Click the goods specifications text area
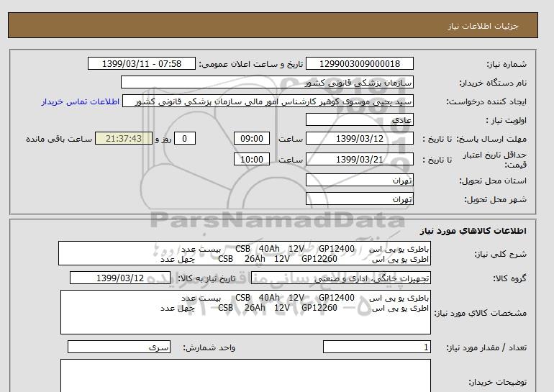 point(245,312)
